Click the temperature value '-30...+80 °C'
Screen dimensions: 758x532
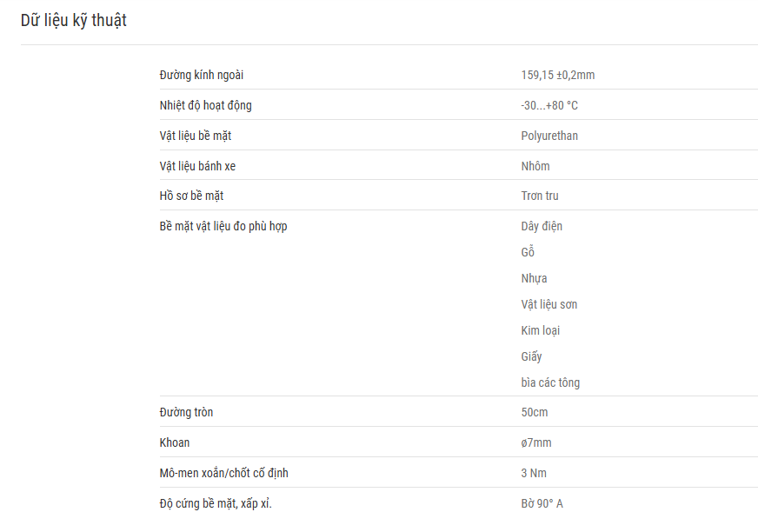pos(549,105)
